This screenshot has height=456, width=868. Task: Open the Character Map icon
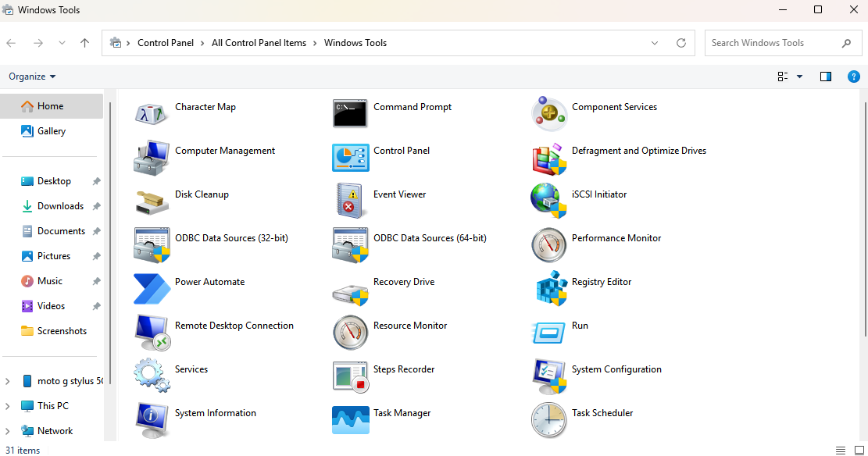151,113
